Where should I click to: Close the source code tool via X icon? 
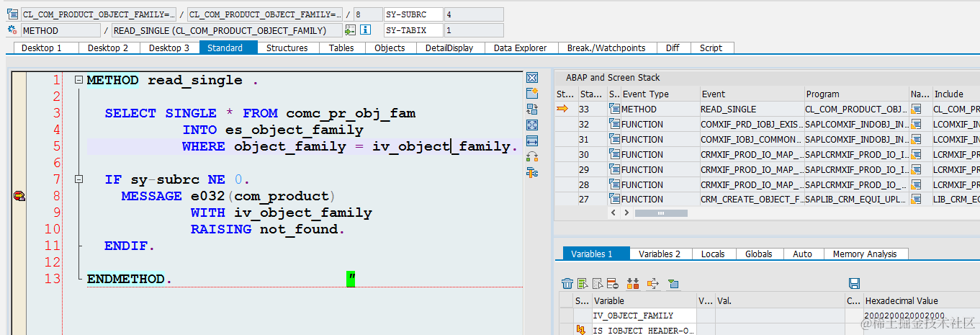533,78
